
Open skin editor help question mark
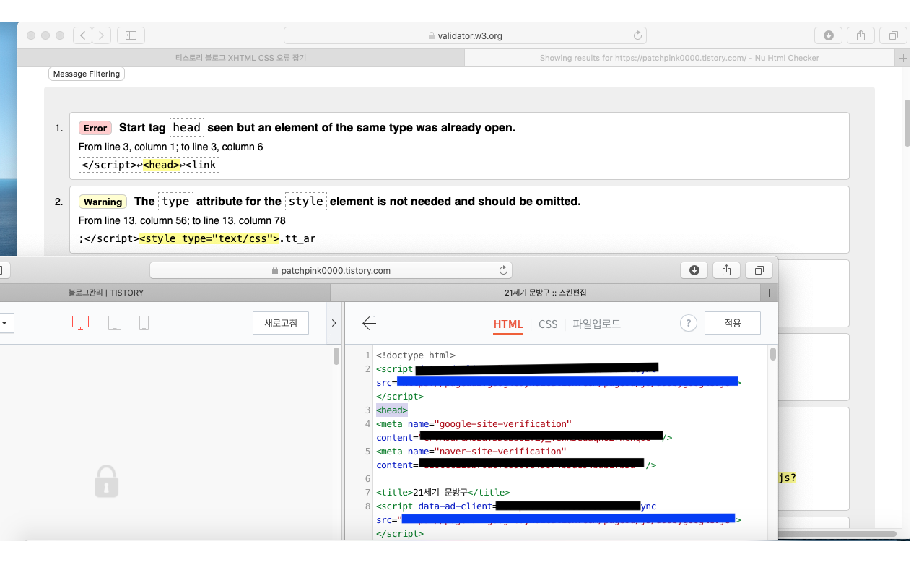(x=689, y=323)
